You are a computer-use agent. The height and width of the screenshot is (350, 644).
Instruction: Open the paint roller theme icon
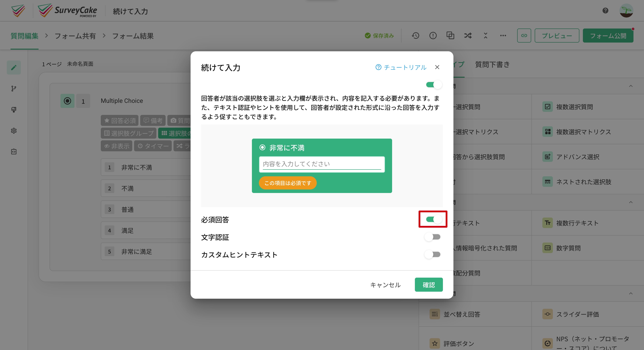pyautogui.click(x=14, y=109)
